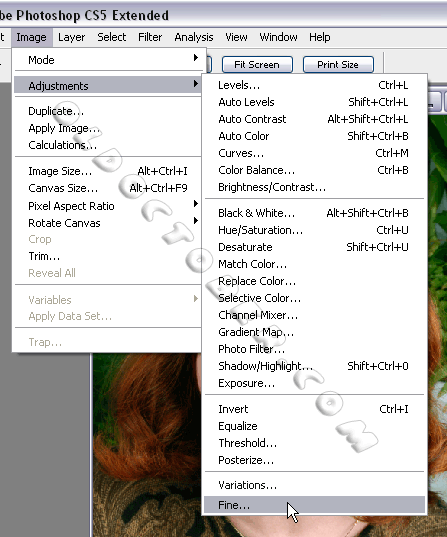Open Variations dialog
447x537 pixels.
(314, 485)
